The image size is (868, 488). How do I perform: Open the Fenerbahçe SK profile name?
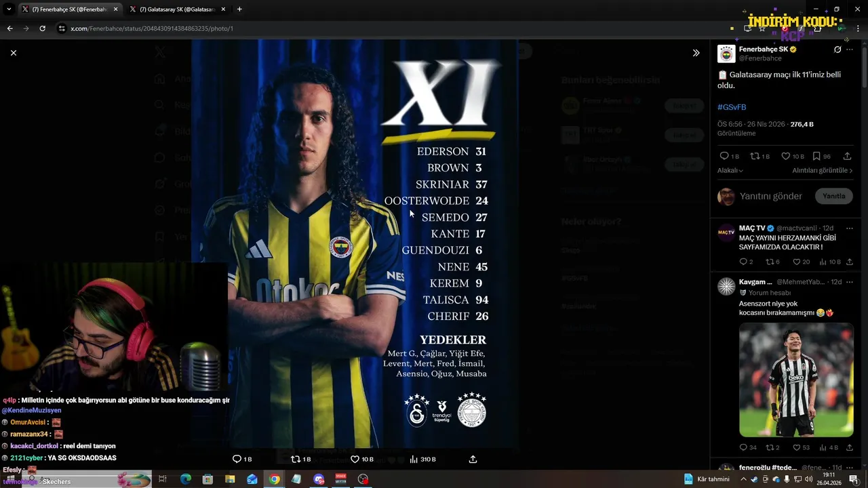[x=763, y=49]
